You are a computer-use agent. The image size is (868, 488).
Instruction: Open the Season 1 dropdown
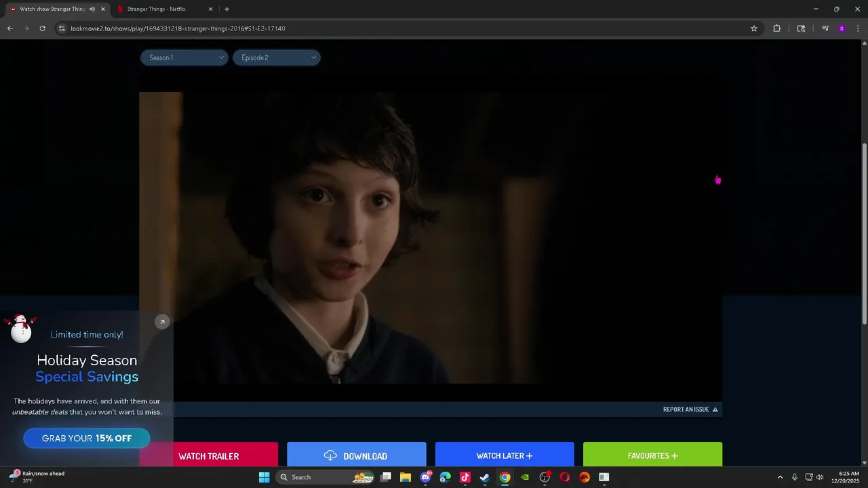[x=184, y=58]
